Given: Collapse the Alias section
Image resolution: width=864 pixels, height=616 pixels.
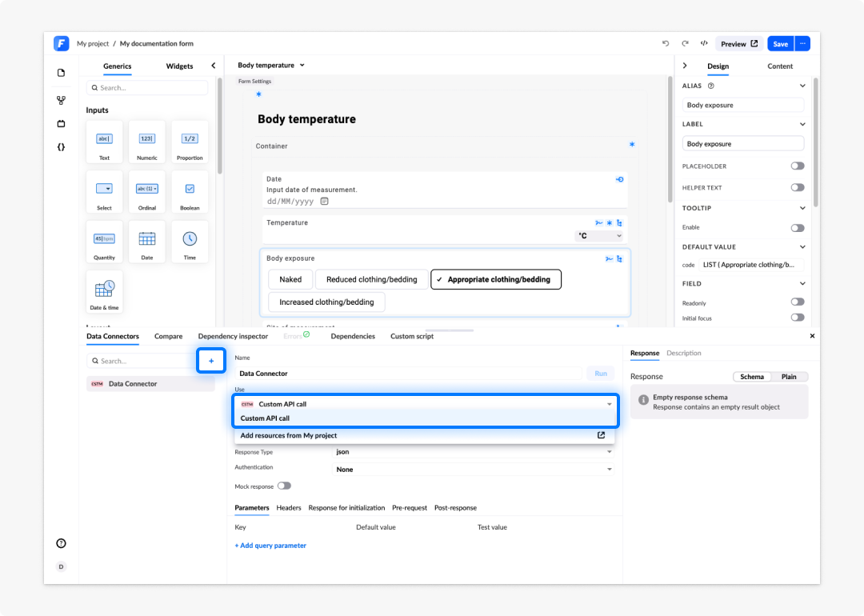Looking at the screenshot, I should click(x=802, y=86).
